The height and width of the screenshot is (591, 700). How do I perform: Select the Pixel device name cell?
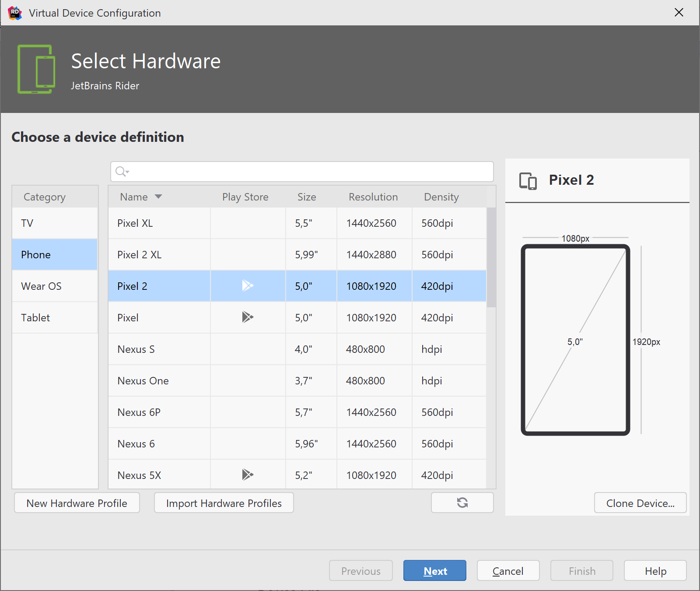click(159, 318)
